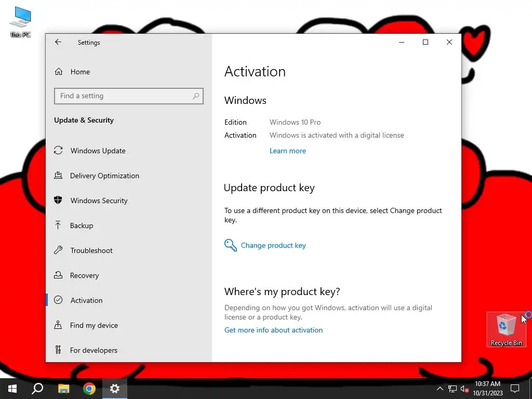Click the magnifier icon in search box
The height and width of the screenshot is (399, 532).
(196, 96)
